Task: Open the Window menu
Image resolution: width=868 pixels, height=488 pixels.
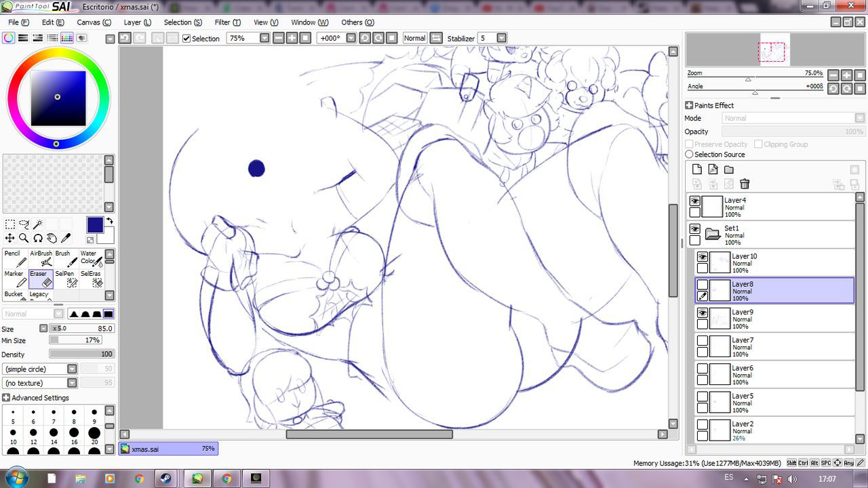Action: 309,22
